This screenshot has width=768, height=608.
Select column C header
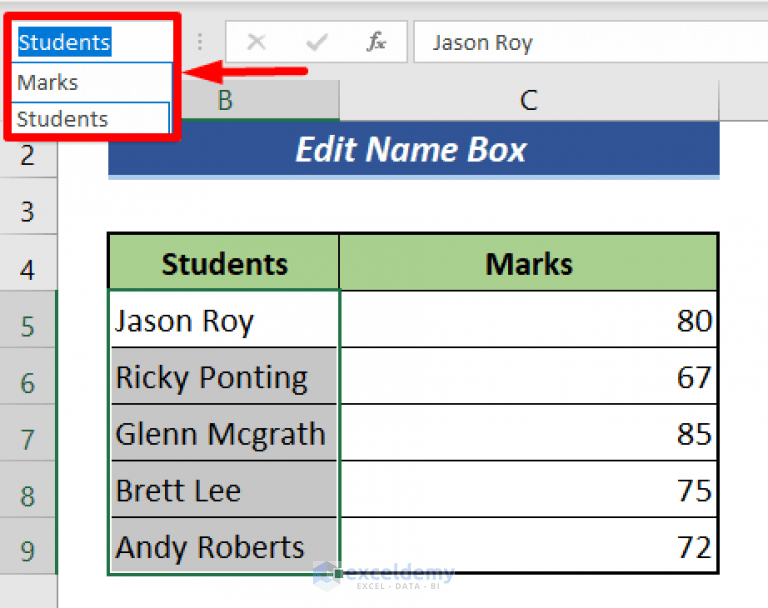[x=529, y=100]
